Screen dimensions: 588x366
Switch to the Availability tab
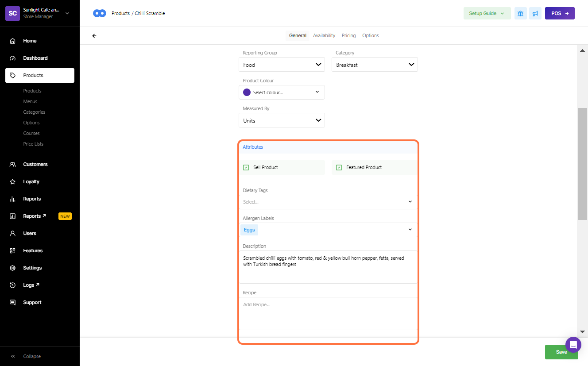tap(324, 35)
